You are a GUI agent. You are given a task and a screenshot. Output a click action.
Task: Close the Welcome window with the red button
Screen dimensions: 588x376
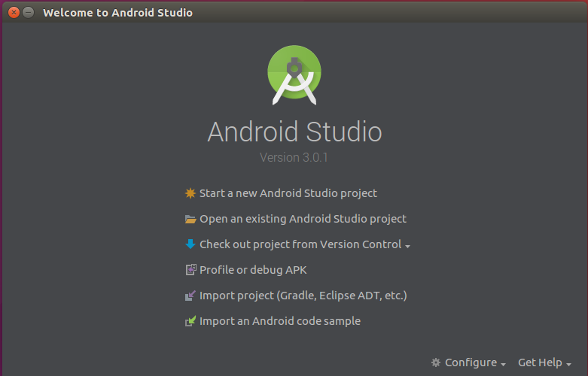point(14,12)
